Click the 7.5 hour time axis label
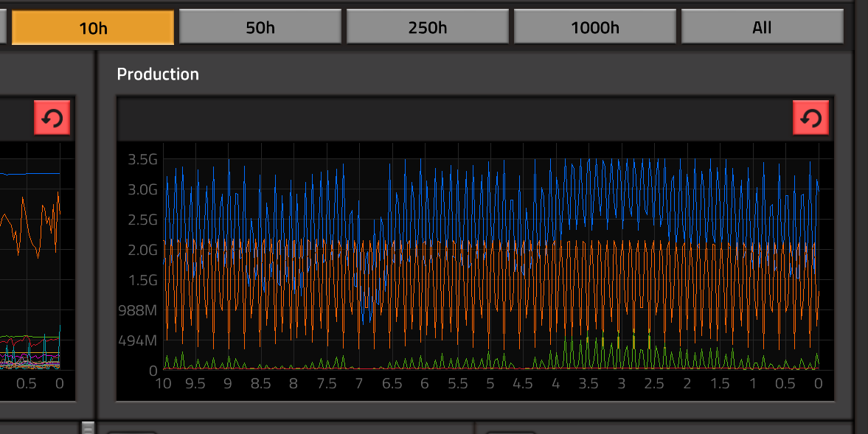Viewport: 868px width, 434px height. (327, 384)
